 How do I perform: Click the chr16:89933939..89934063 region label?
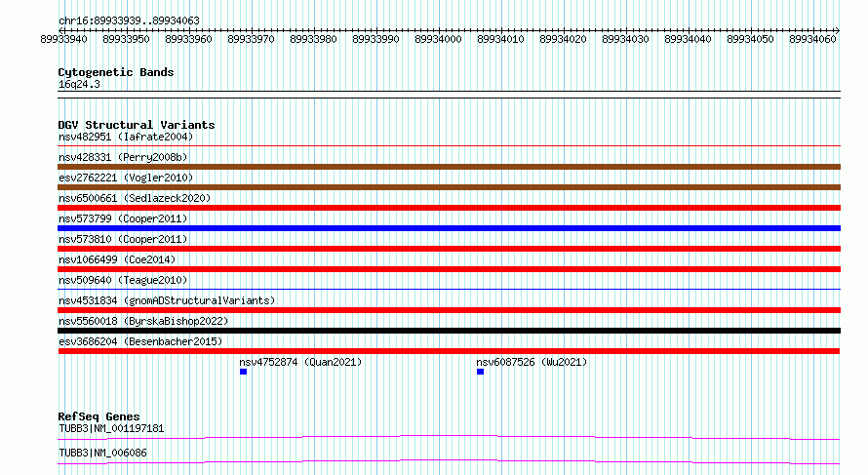[x=129, y=21]
